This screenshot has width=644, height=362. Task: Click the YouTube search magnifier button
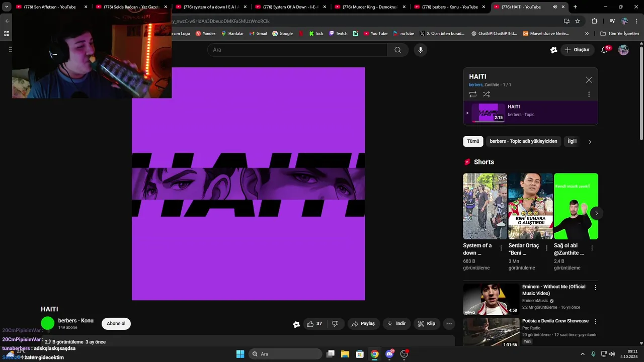click(x=397, y=50)
